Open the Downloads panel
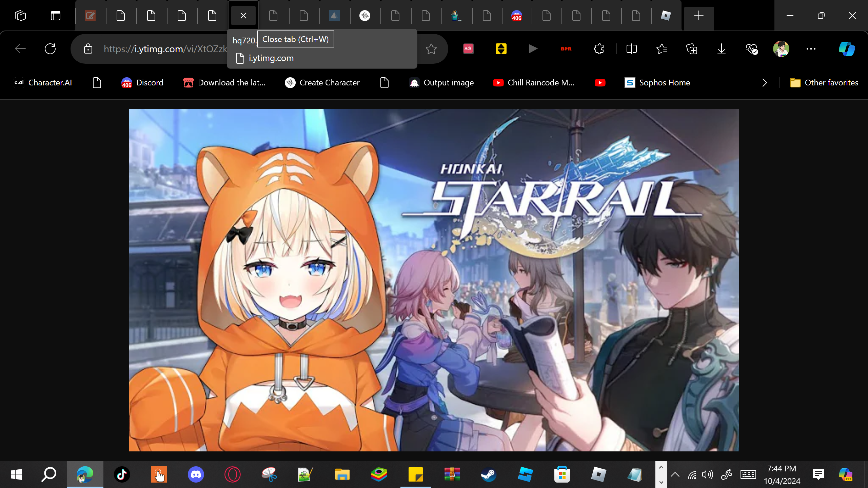This screenshot has height=488, width=868. point(722,49)
